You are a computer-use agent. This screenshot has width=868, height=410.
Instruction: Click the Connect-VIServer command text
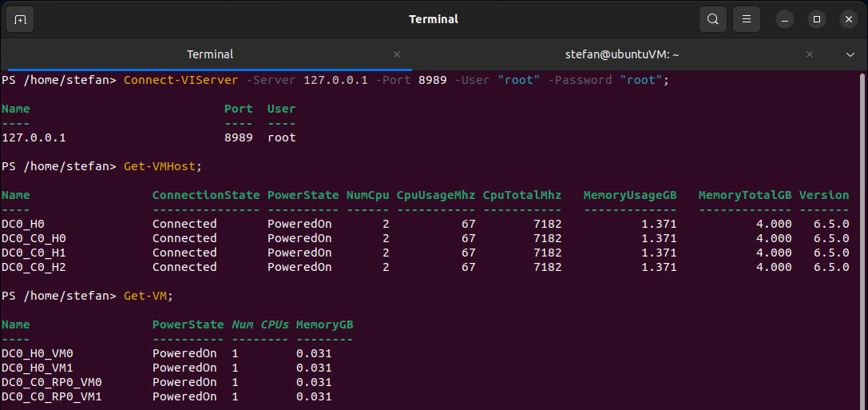pyautogui.click(x=181, y=80)
